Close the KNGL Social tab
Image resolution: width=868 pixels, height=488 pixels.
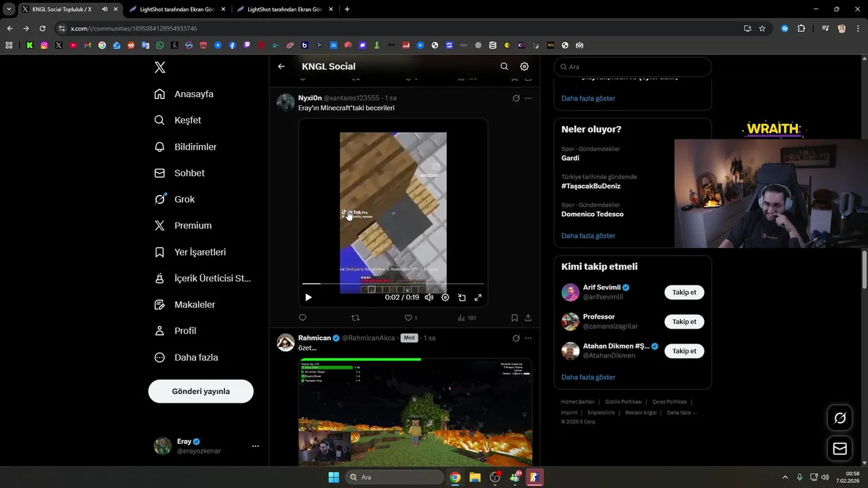coord(116,9)
